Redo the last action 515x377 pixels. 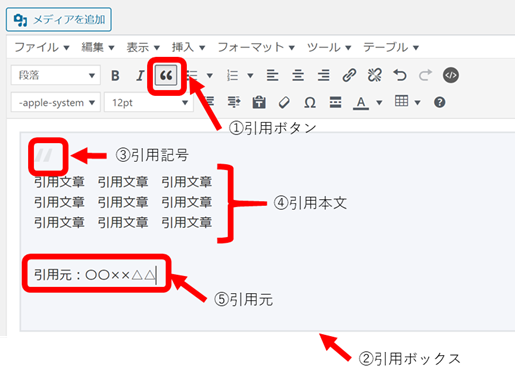tap(425, 76)
